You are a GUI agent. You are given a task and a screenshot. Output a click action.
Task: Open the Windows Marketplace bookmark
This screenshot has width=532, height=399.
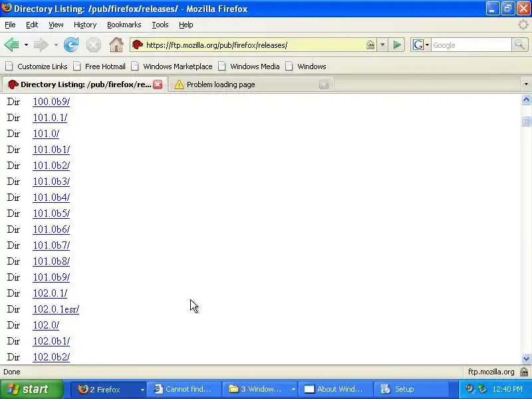click(172, 66)
